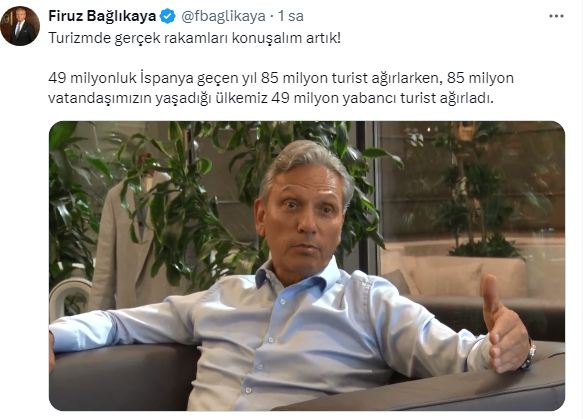Screen dimensions: 583x419
Task: Open Firuz Bağlıkaya's profile avatar
Action: click(20, 26)
